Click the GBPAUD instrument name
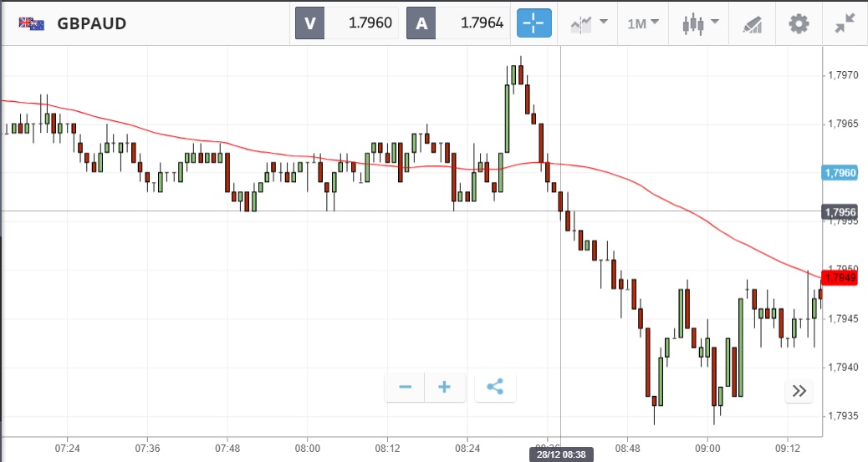This screenshot has width=868, height=462. (92, 23)
